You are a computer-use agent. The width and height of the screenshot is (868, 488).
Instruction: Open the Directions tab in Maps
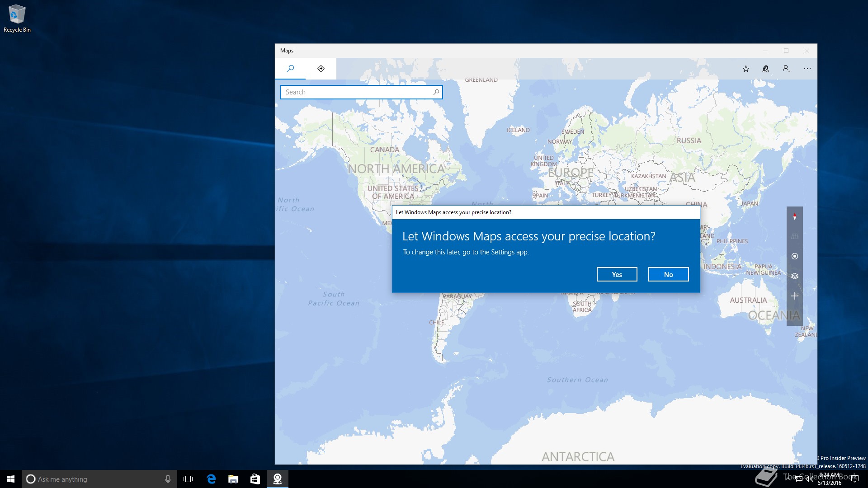point(321,69)
